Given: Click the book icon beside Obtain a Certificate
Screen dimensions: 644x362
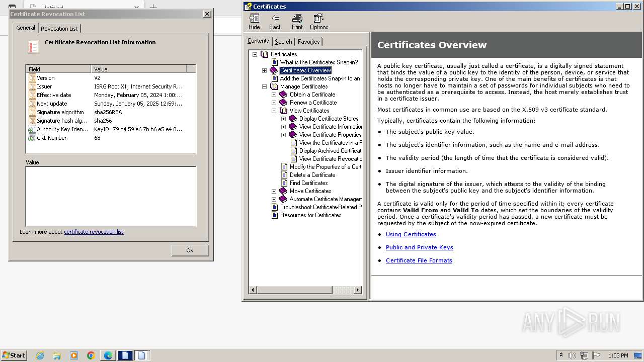Looking at the screenshot, I should 283,95.
